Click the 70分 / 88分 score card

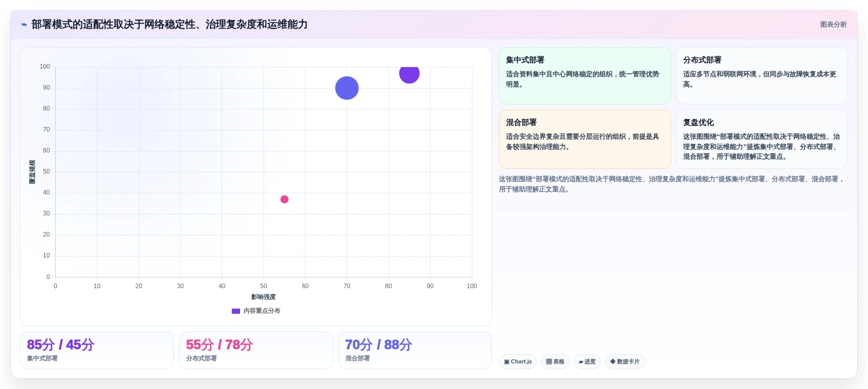[x=415, y=350]
